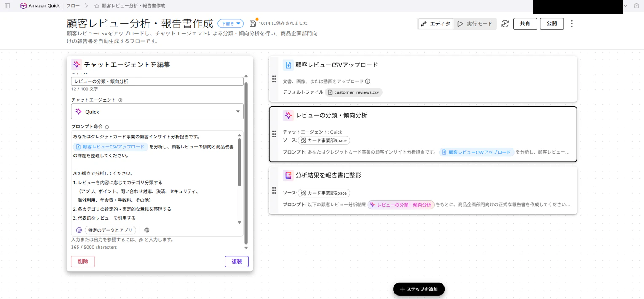644x299 pixels.
Task: Click カード事業部Space chip in レビューの分類・傾向分析 step
Action: 324,140
